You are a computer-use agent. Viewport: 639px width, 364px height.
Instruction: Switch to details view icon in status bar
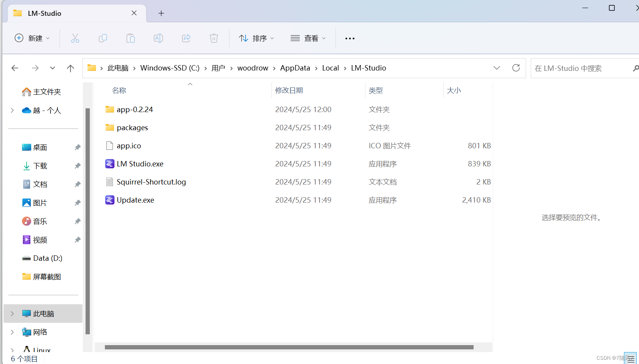point(631,359)
